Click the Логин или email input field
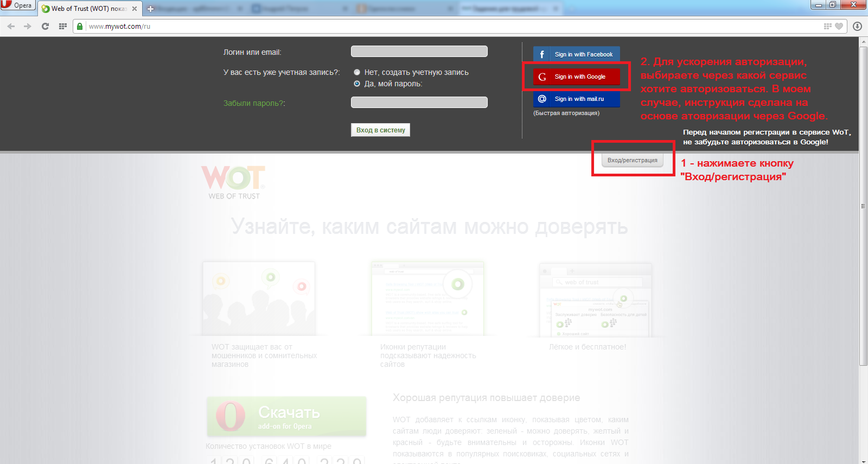This screenshot has width=868, height=464. tap(419, 52)
